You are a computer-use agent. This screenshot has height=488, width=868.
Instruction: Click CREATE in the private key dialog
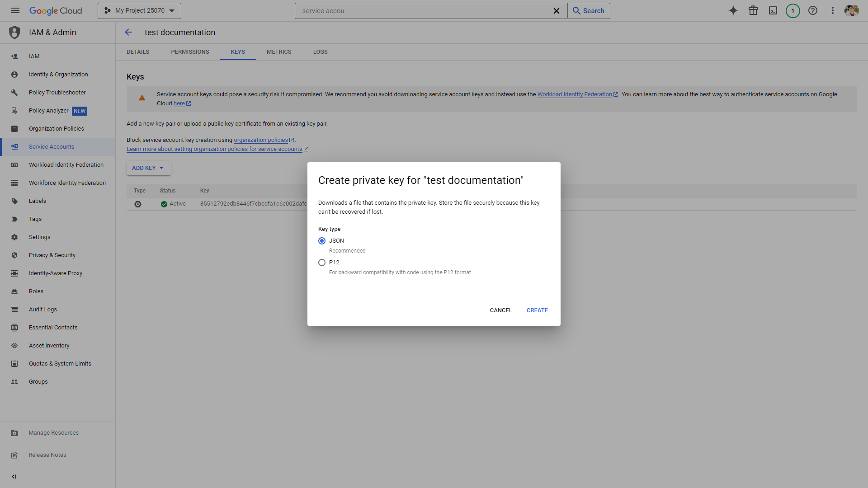coord(537,310)
